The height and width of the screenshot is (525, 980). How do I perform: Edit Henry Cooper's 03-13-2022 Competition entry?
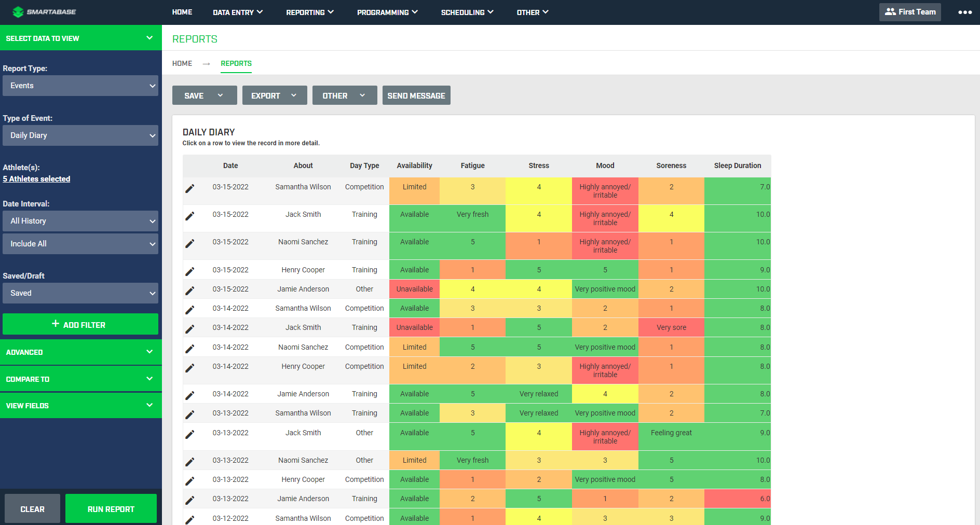click(x=190, y=479)
